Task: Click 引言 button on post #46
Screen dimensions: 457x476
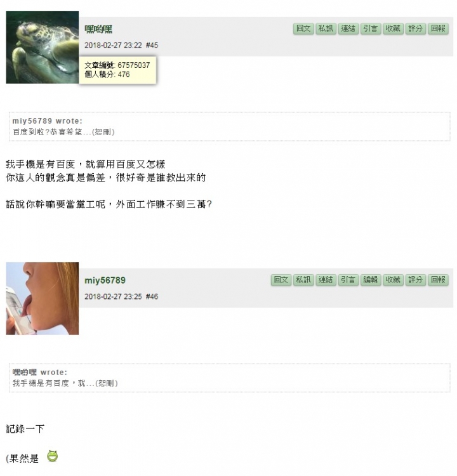Action: [x=348, y=280]
